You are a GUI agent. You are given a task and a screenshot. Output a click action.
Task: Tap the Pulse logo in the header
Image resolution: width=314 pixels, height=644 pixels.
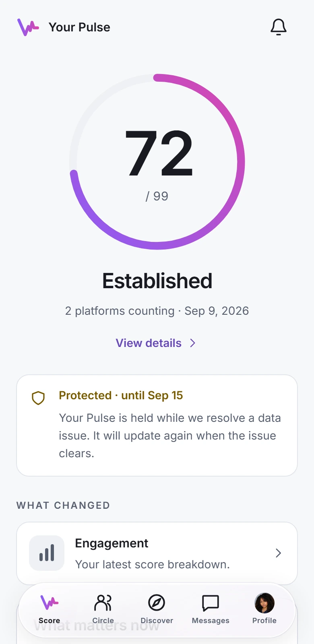click(28, 27)
